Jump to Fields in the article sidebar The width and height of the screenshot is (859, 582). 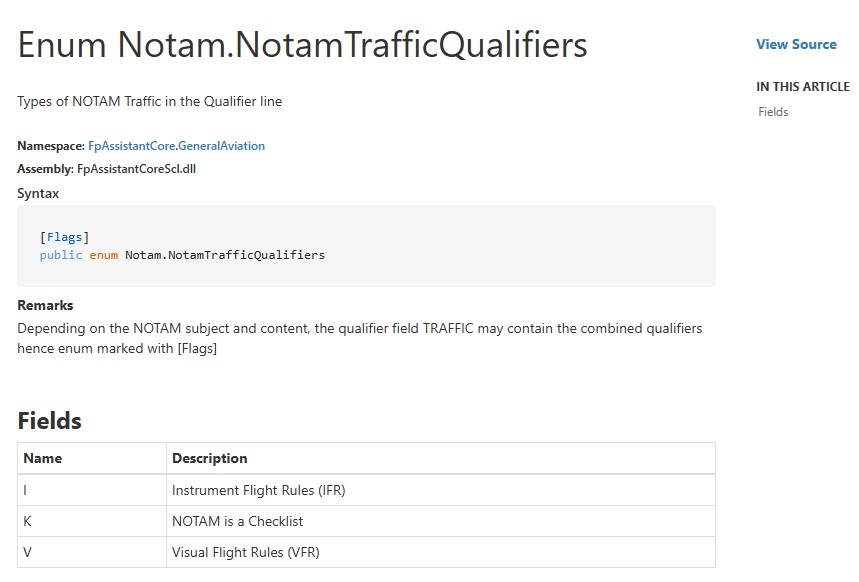tap(773, 112)
